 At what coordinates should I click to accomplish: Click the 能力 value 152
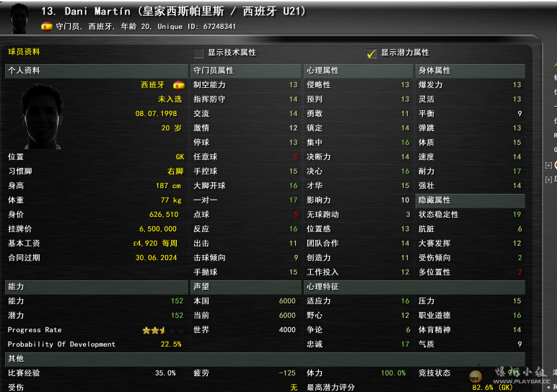coord(177,301)
